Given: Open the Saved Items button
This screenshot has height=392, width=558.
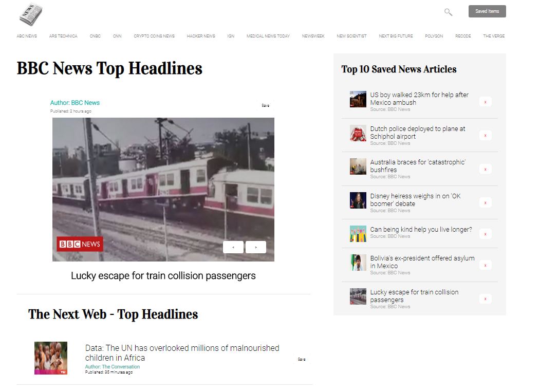Looking at the screenshot, I should pyautogui.click(x=487, y=11).
